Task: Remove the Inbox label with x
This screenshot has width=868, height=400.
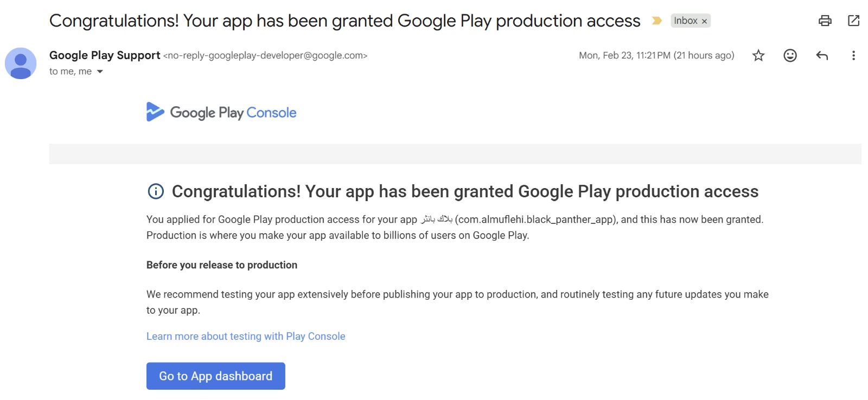Action: coord(704,21)
